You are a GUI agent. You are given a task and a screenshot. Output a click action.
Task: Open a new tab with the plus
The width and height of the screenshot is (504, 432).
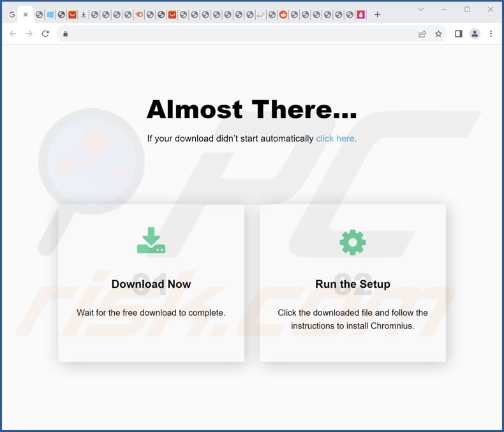click(x=377, y=15)
